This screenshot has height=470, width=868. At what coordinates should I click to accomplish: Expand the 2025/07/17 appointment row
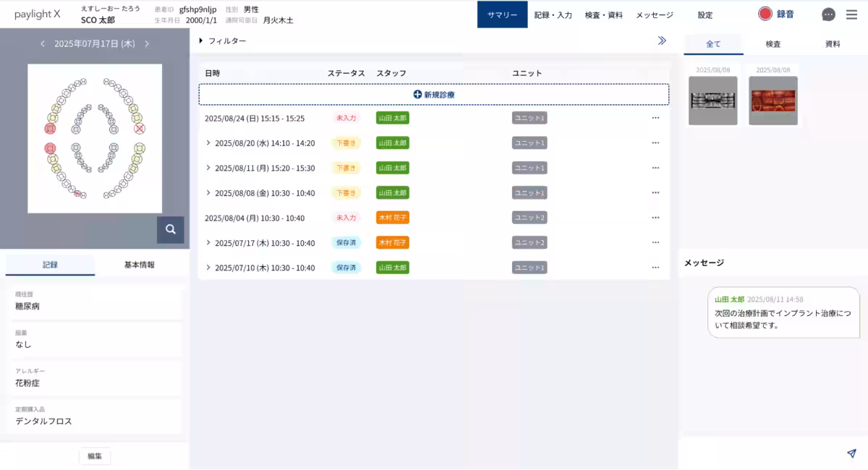pyautogui.click(x=208, y=243)
